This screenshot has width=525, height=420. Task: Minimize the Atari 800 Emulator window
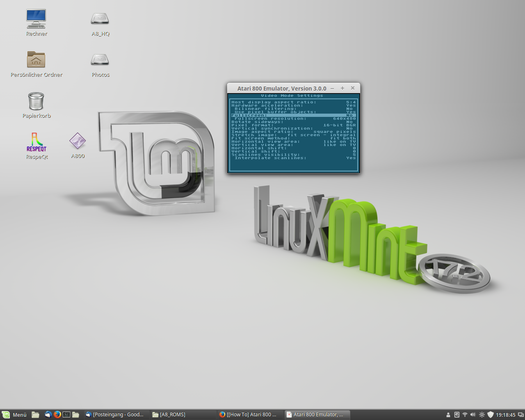[332, 88]
